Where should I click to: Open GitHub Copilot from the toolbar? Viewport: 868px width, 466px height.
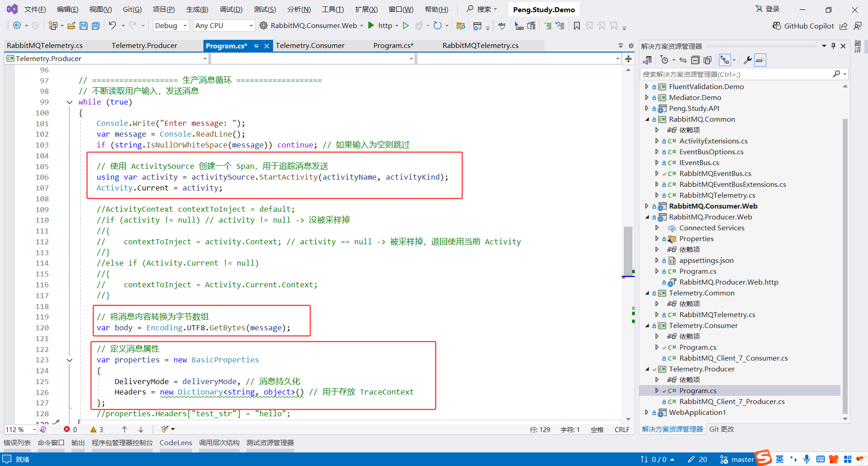point(803,26)
